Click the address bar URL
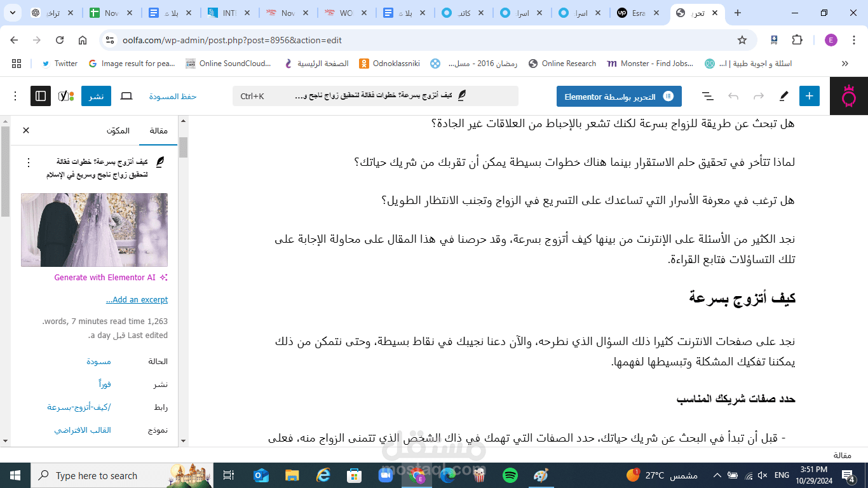Screen dimensions: 868x488 (232, 40)
